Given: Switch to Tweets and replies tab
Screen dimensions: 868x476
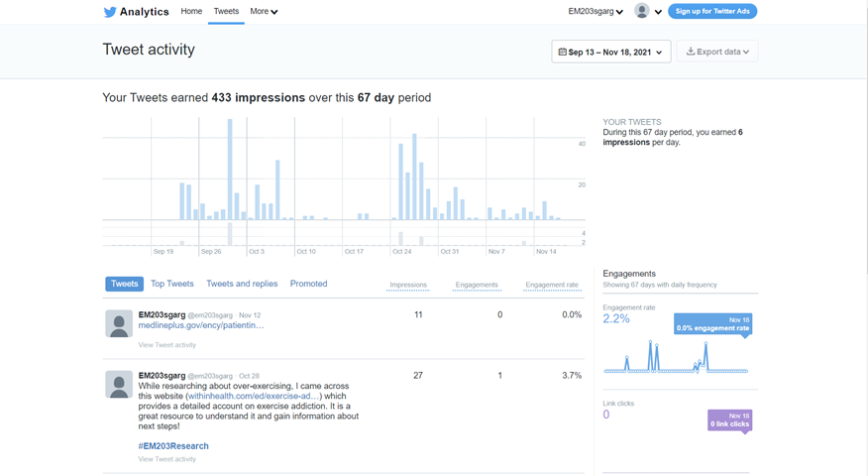Looking at the screenshot, I should [242, 284].
